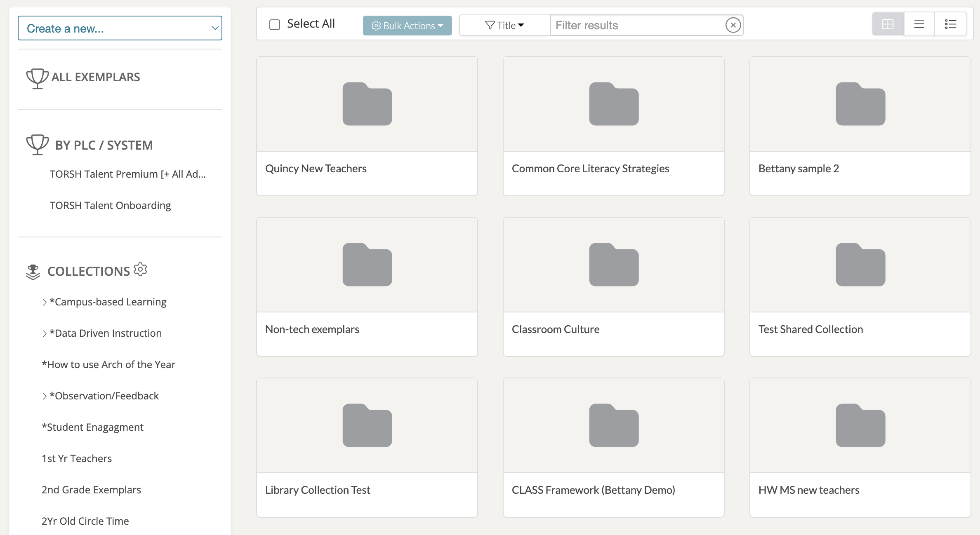Clear the filter results field
Viewport: 980px width, 535px height.
coord(733,25)
